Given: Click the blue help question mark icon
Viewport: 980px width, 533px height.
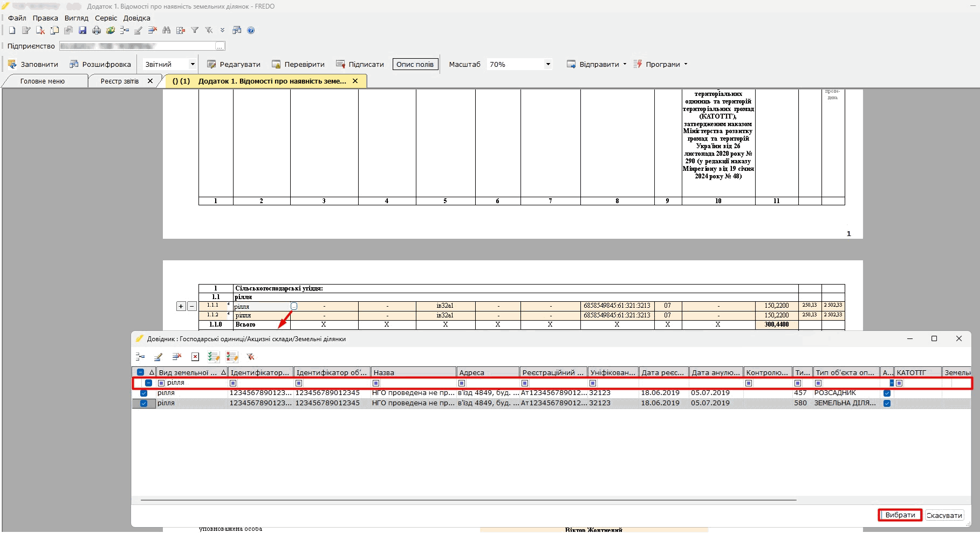Looking at the screenshot, I should tap(251, 31).
